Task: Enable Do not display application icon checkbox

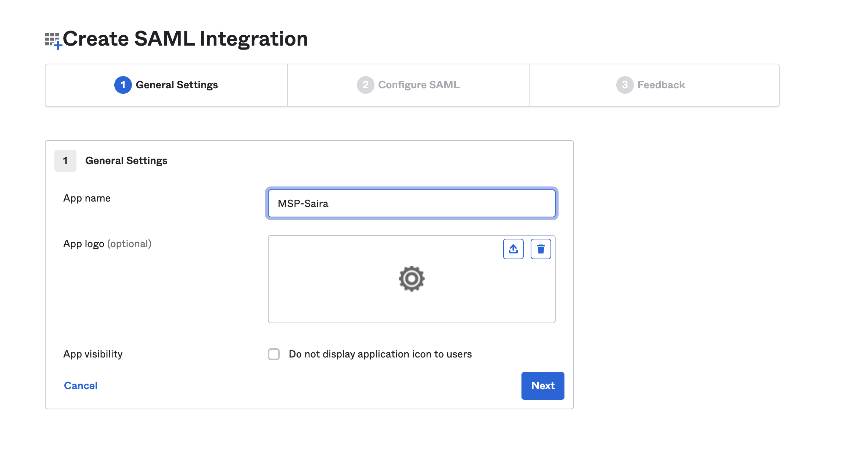Action: (274, 354)
